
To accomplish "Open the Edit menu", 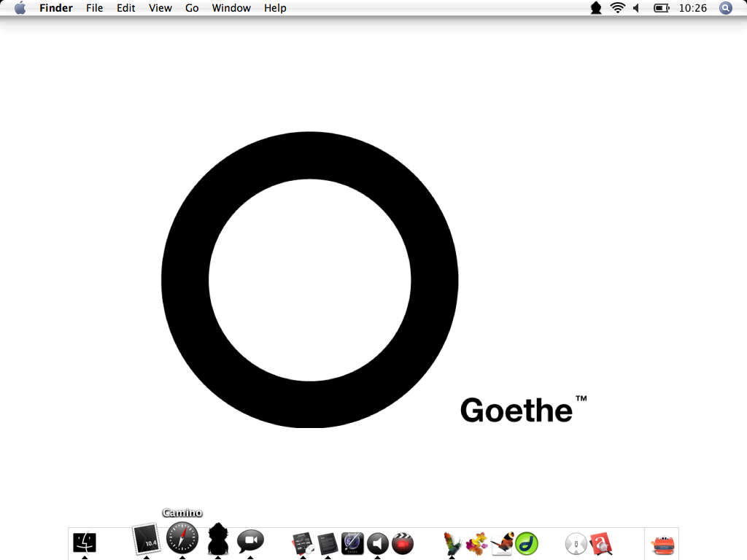I will tap(125, 8).
